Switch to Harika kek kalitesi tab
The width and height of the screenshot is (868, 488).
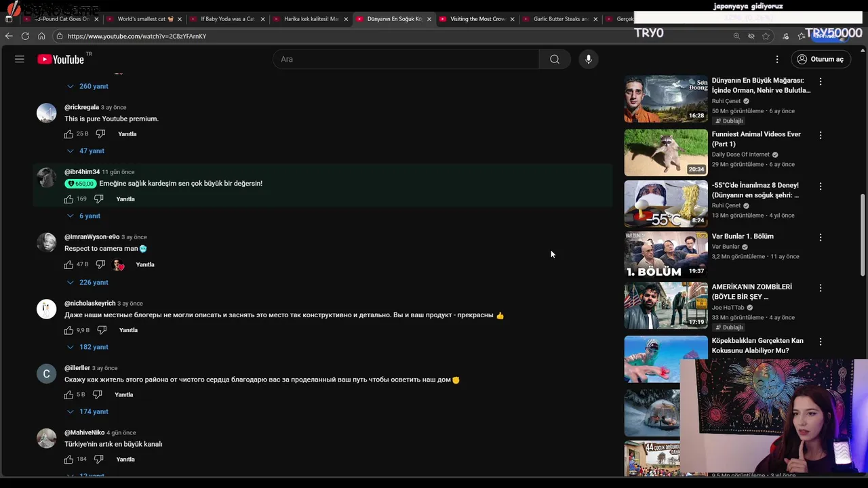pyautogui.click(x=311, y=19)
